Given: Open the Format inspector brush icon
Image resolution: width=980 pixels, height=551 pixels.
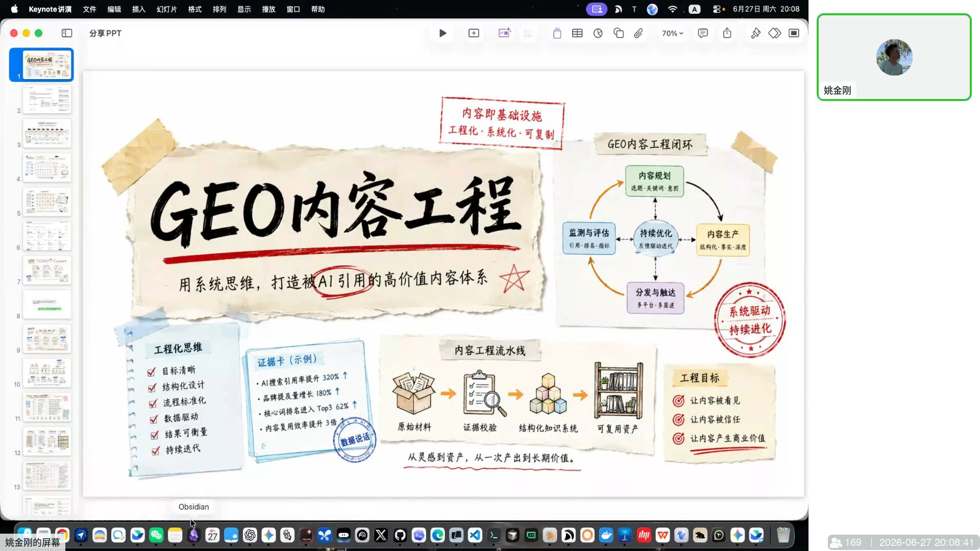Looking at the screenshot, I should coord(755,33).
